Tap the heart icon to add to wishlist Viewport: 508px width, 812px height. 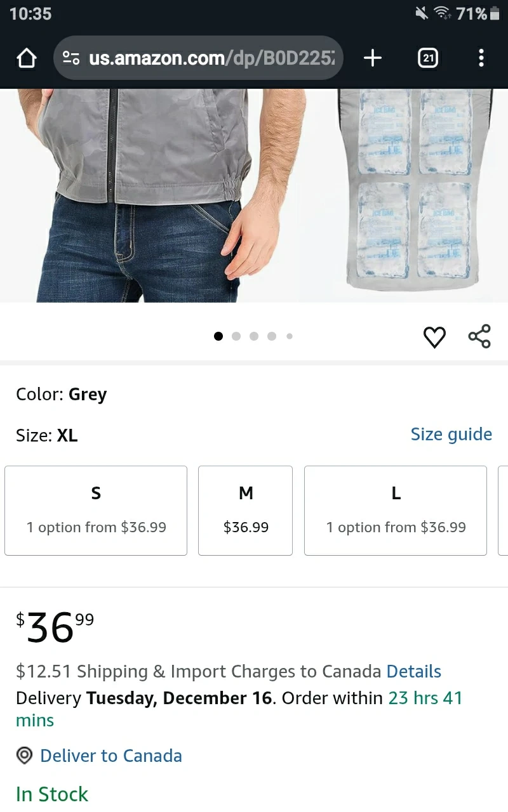(434, 337)
